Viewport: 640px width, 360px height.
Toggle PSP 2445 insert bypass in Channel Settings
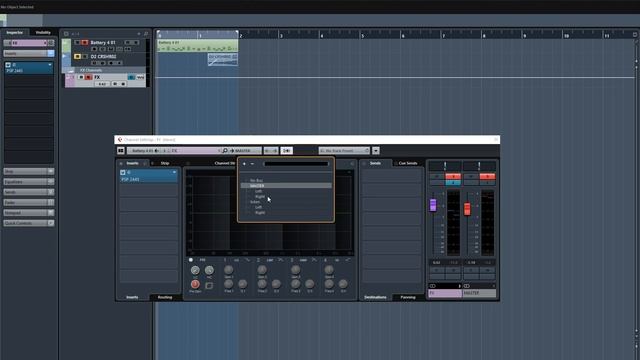click(123, 173)
